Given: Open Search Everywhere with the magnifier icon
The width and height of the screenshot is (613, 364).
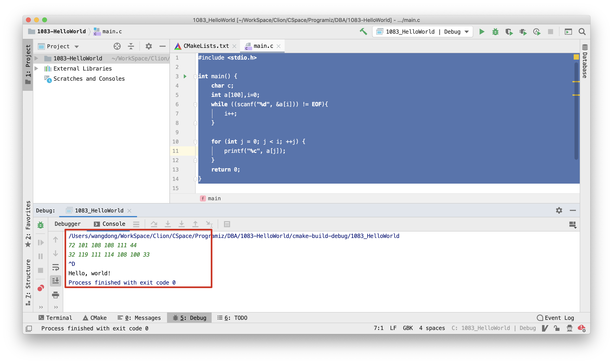Looking at the screenshot, I should click(582, 31).
